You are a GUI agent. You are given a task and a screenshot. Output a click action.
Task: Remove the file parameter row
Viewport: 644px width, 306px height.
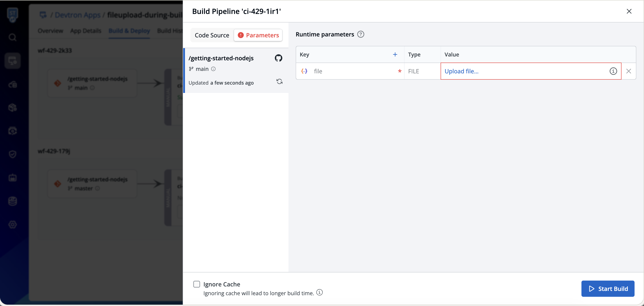coord(628,71)
